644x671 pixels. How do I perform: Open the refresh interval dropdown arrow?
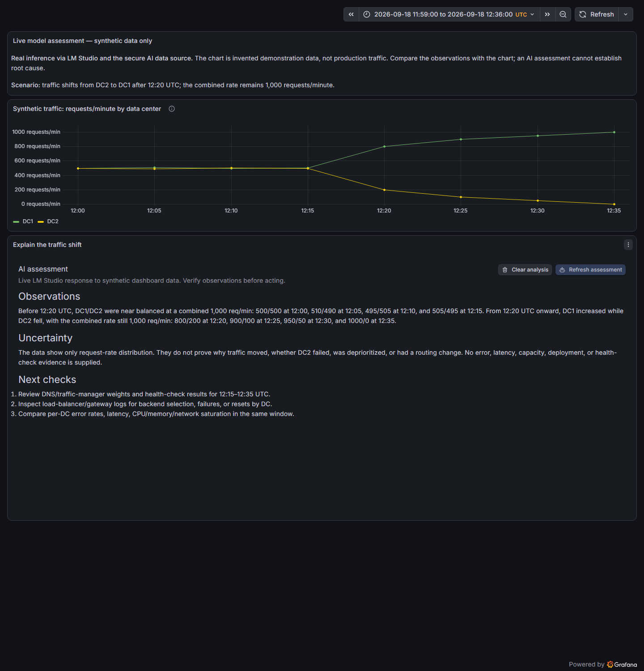626,14
